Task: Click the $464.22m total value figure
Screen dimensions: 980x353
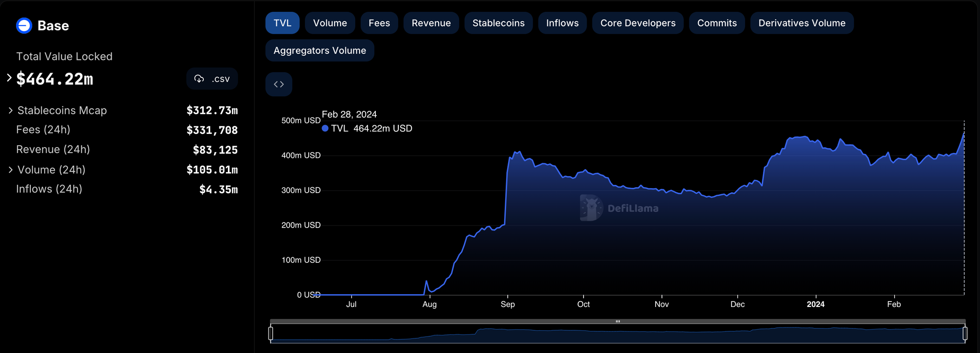Action: pos(55,79)
